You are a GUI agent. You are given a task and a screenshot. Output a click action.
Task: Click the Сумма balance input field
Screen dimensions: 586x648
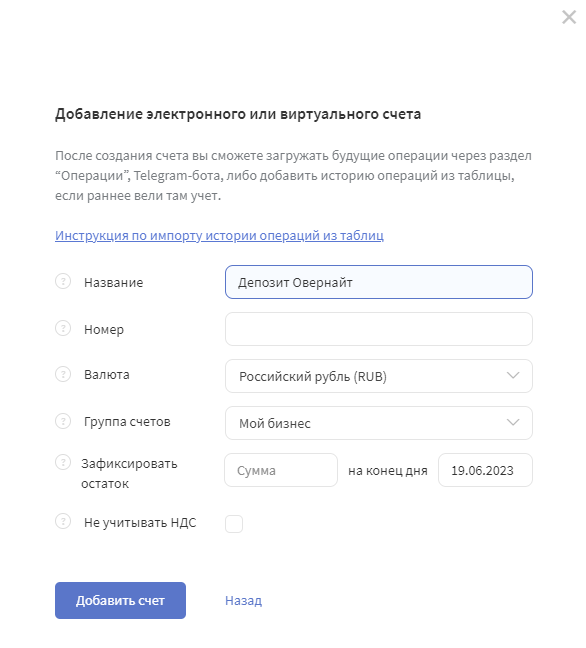pyautogui.click(x=281, y=470)
